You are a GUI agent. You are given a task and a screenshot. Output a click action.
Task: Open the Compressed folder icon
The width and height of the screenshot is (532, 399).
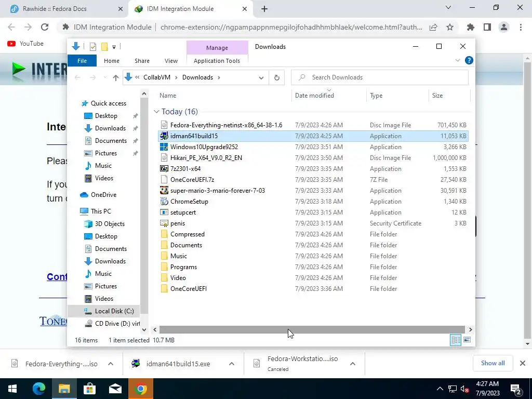coord(164,234)
